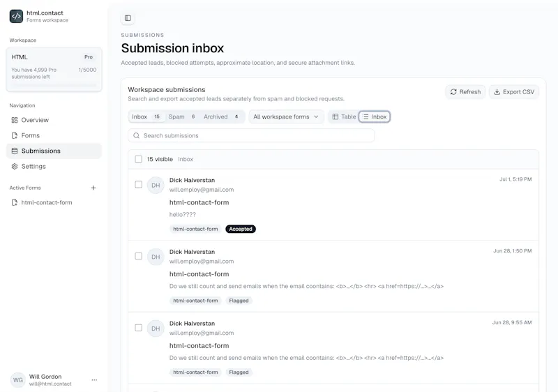This screenshot has width=558, height=392.
Task: Click the Accepted badge on Jul 1 submission
Action: point(241,229)
